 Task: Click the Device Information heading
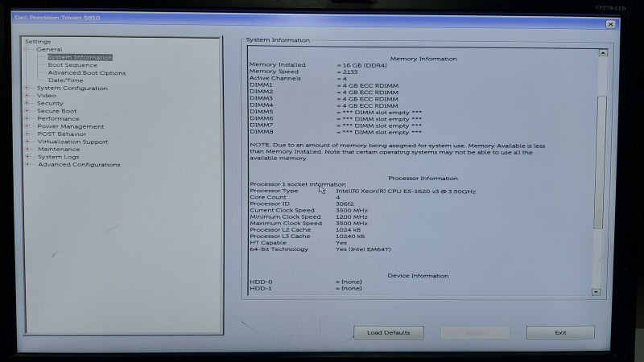coord(418,275)
